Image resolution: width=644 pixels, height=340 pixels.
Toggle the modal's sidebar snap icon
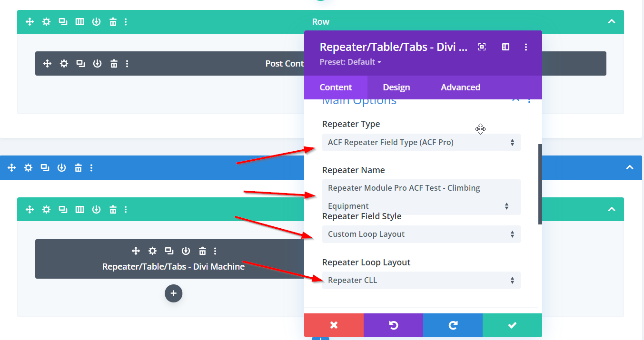pos(505,47)
